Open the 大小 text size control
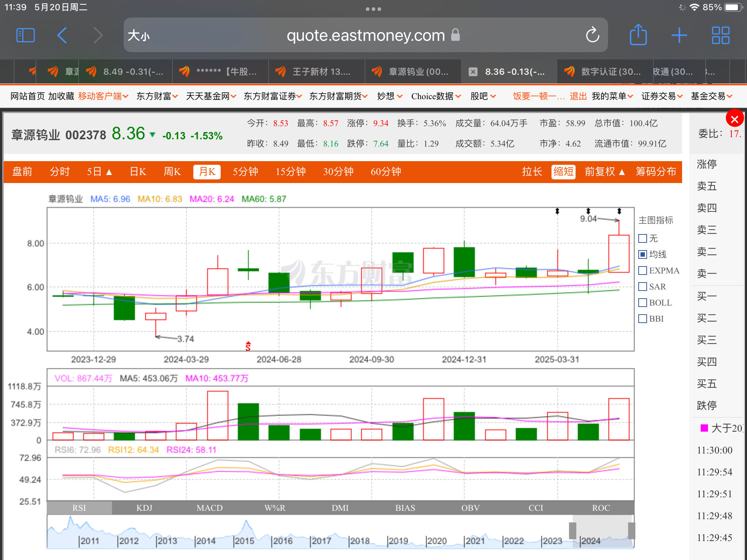This screenshot has height=560, width=747. pyautogui.click(x=139, y=36)
